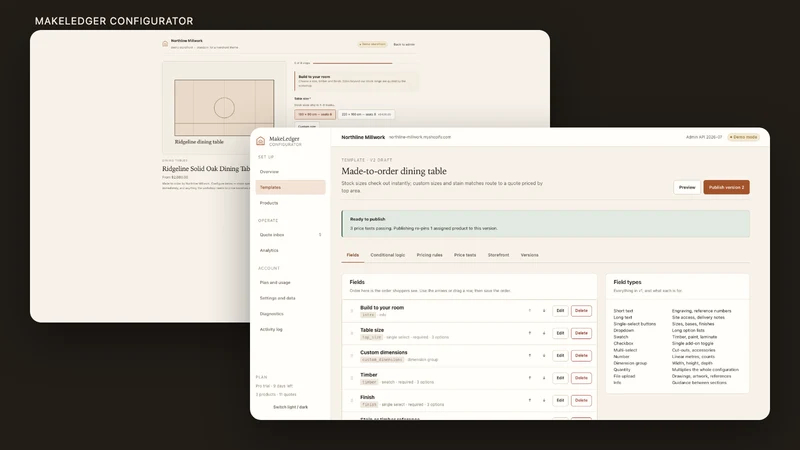
Task: Click the northline-millwork.myshopify.com domain text
Action: [420, 137]
